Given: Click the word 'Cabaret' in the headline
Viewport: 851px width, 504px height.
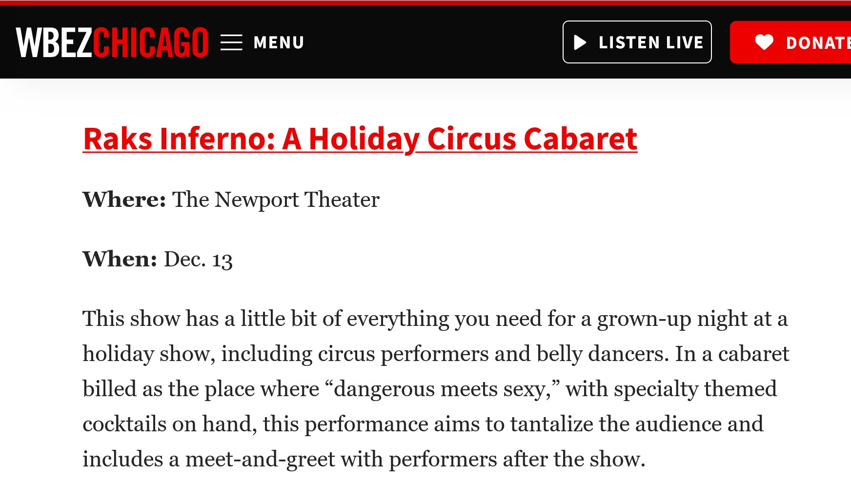Looking at the screenshot, I should (581, 139).
